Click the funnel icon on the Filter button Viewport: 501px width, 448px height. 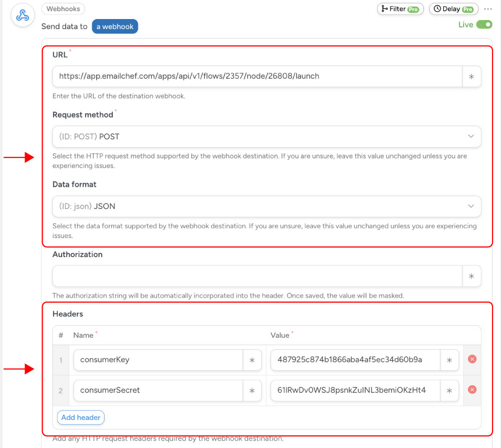(x=383, y=9)
